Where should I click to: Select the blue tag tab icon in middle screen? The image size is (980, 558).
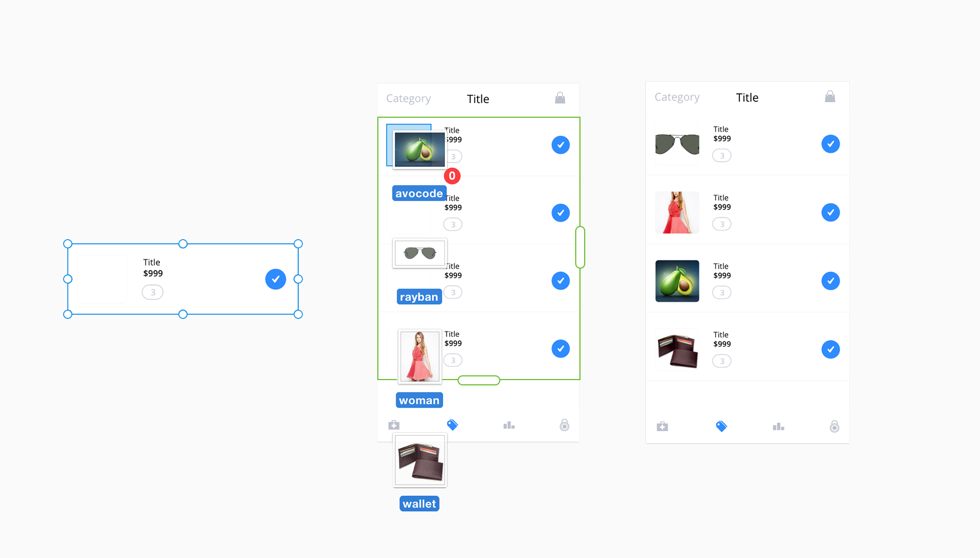tap(452, 425)
